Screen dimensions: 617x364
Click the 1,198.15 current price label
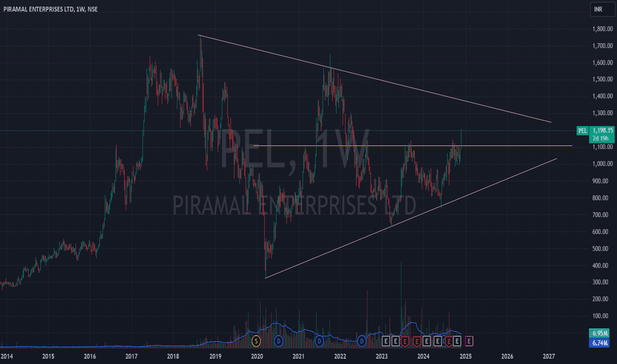click(x=602, y=130)
